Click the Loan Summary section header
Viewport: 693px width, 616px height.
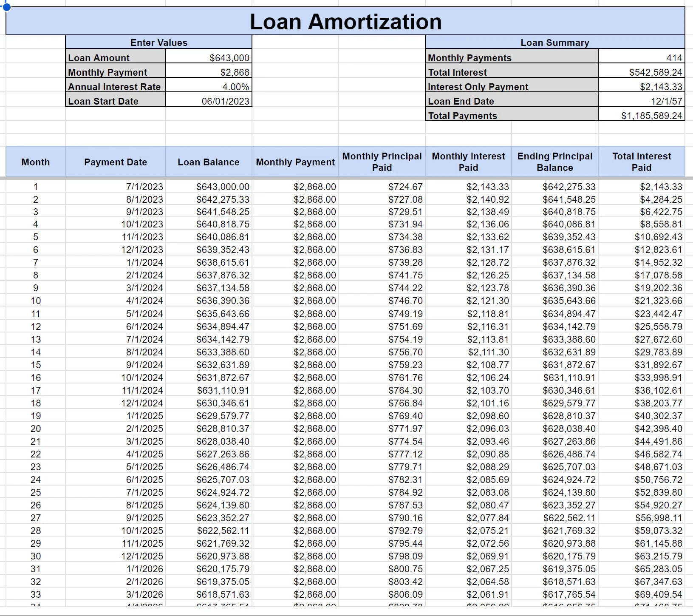[554, 43]
